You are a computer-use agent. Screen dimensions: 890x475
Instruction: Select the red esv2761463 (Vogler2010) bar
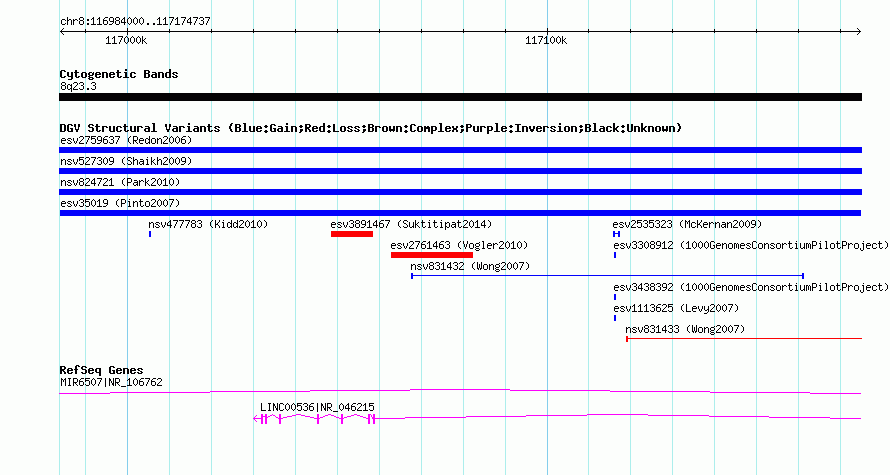(x=432, y=255)
